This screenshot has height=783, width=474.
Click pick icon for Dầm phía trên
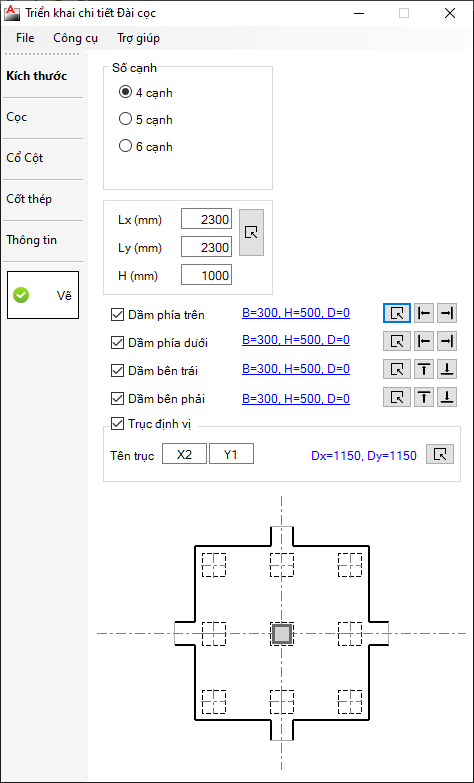tap(397, 313)
